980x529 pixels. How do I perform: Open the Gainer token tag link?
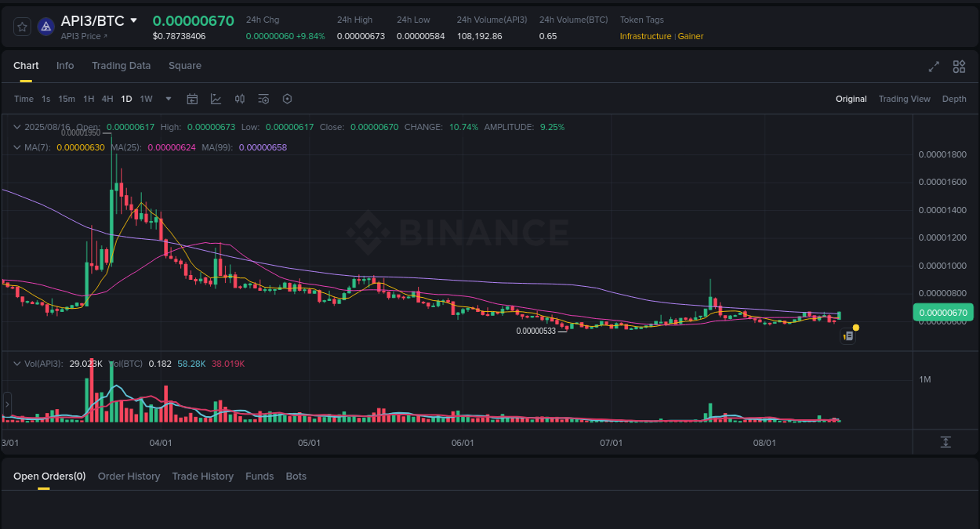[690, 36]
